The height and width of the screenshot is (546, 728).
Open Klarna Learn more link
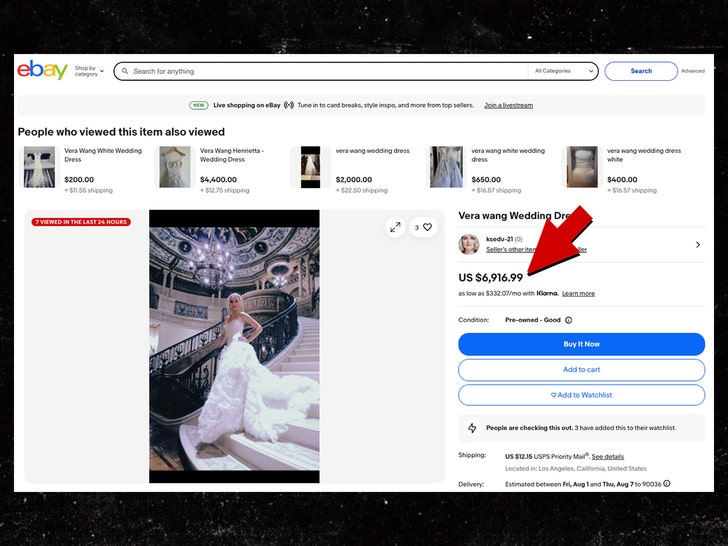click(578, 294)
